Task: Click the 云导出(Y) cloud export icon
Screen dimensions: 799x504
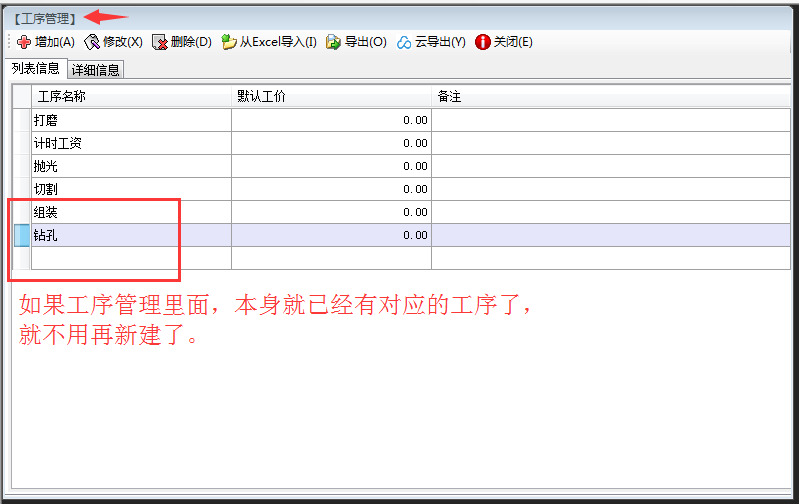Action: coord(404,42)
